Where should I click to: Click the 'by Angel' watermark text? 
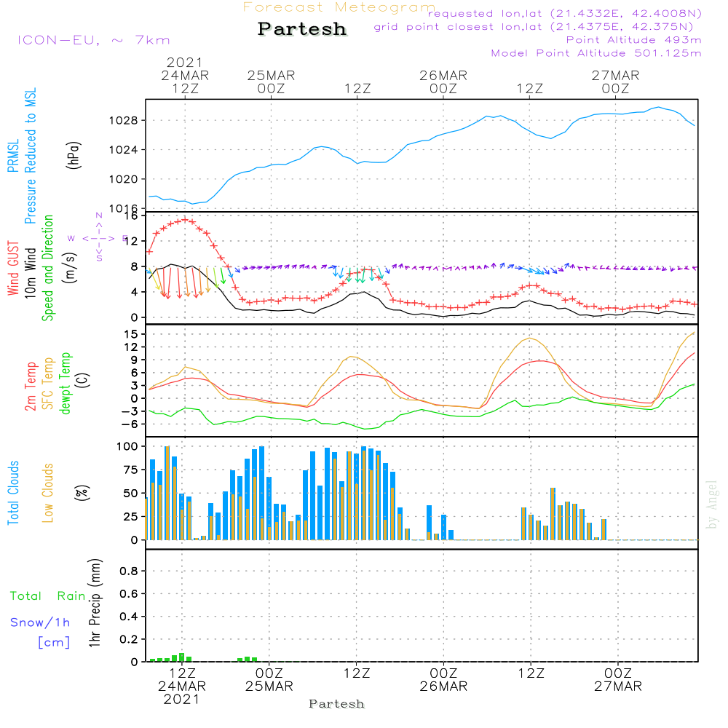(712, 505)
